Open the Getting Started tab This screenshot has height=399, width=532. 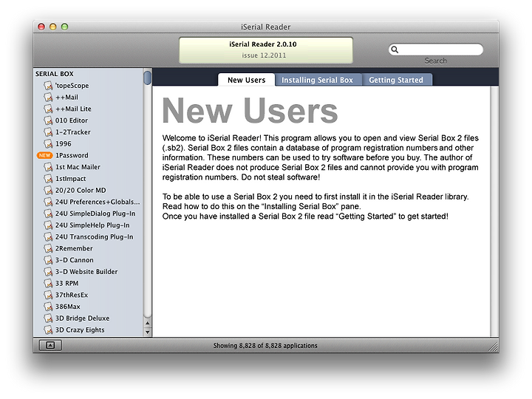[x=397, y=80]
